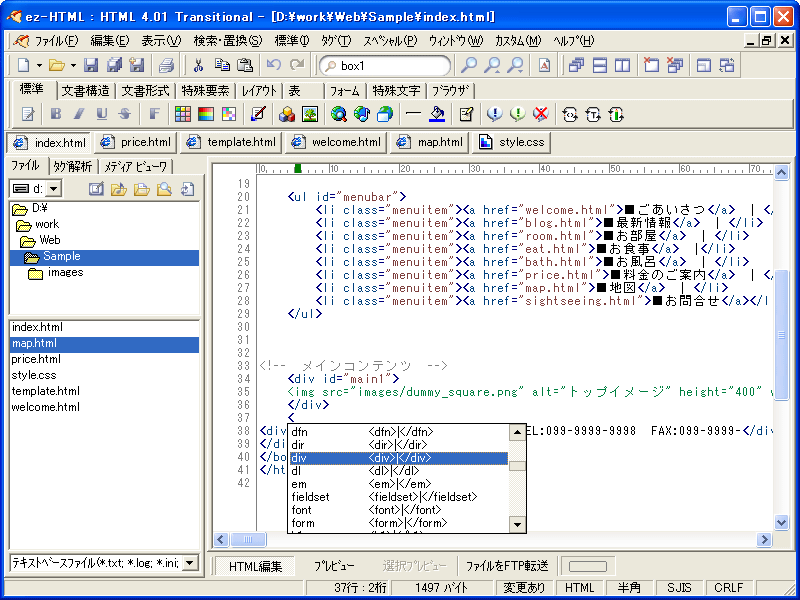Screen dimensions: 800x600
Task: Click the globe with magnifier link icon
Action: [x=339, y=114]
